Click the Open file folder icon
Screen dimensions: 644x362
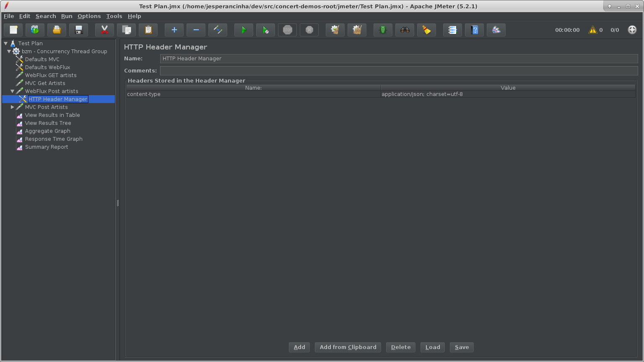coord(57,30)
